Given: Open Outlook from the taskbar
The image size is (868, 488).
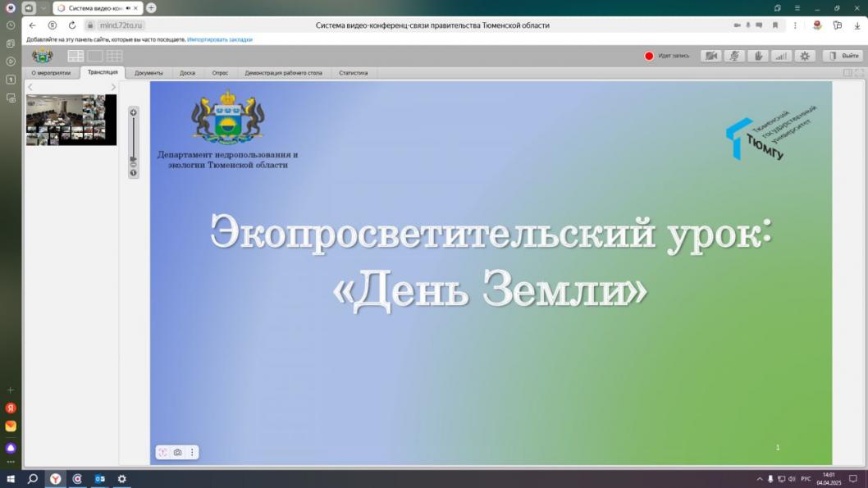Looking at the screenshot, I should (99, 479).
